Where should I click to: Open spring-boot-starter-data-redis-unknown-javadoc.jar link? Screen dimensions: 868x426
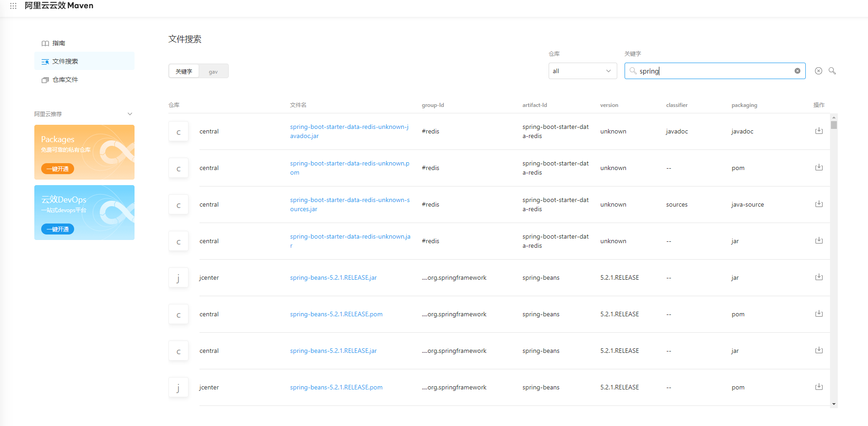tap(350, 131)
